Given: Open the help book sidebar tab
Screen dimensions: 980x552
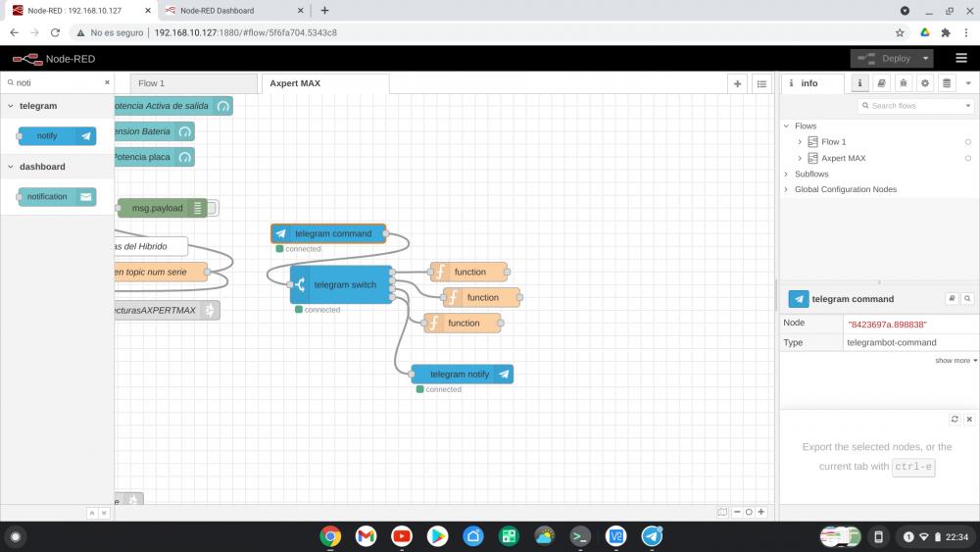Looking at the screenshot, I should coord(881,83).
